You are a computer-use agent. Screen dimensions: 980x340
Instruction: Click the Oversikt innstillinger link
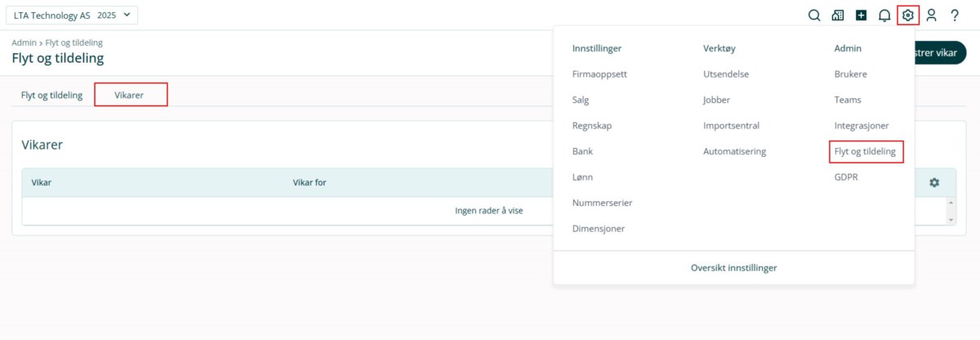tap(733, 267)
